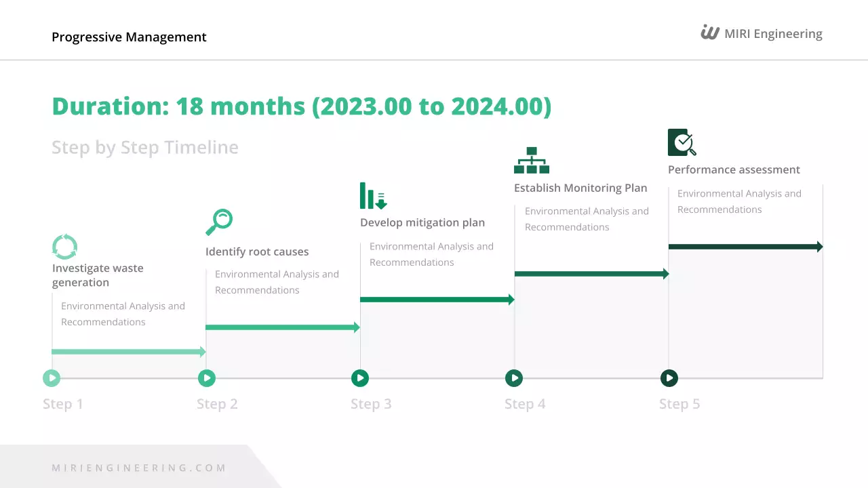Select the Duration 18 months heading
The height and width of the screenshot is (488, 868).
click(301, 106)
